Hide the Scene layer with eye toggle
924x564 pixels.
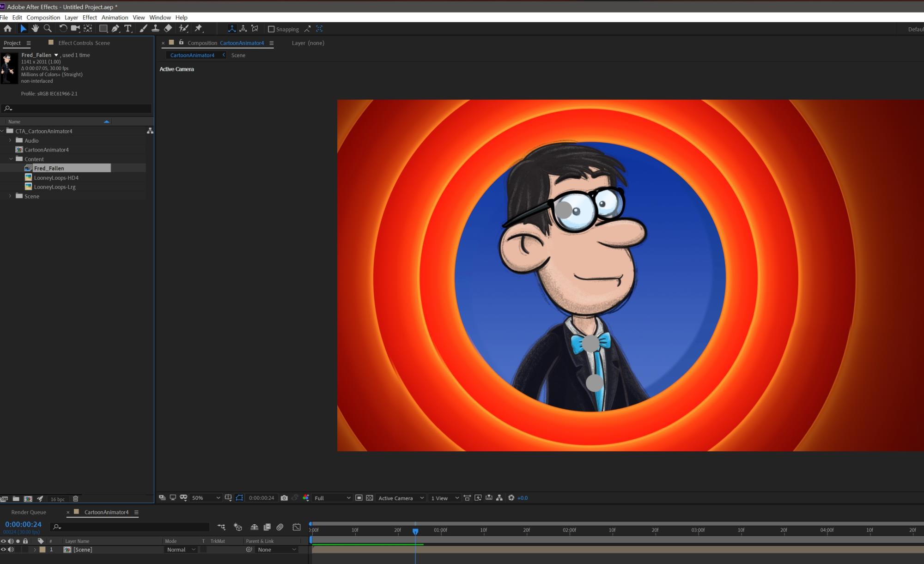tap(3, 550)
